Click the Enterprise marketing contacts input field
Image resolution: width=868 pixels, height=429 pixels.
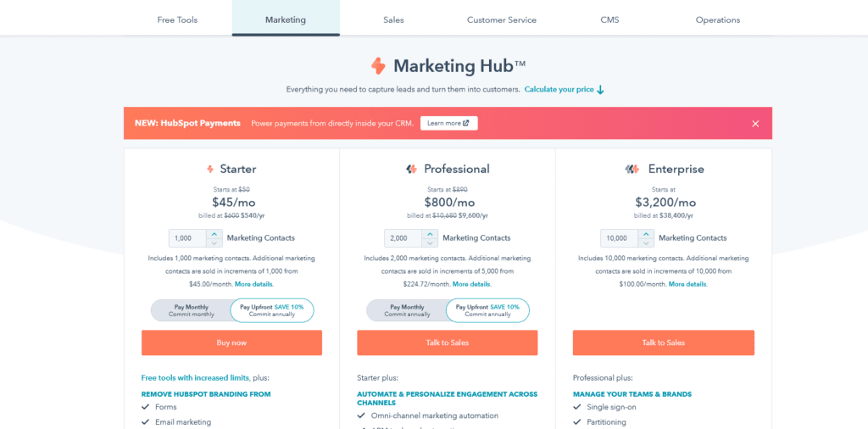620,238
